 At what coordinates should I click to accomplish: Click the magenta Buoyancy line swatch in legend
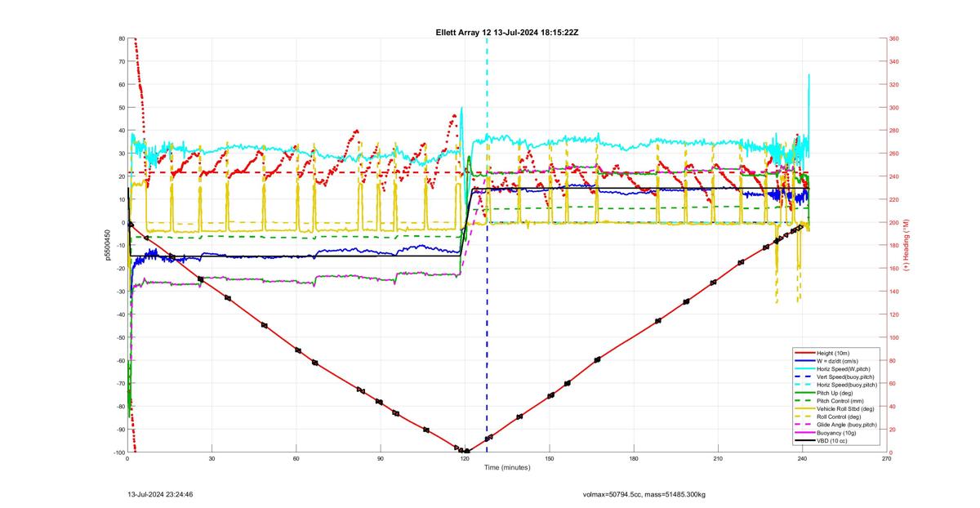805,433
